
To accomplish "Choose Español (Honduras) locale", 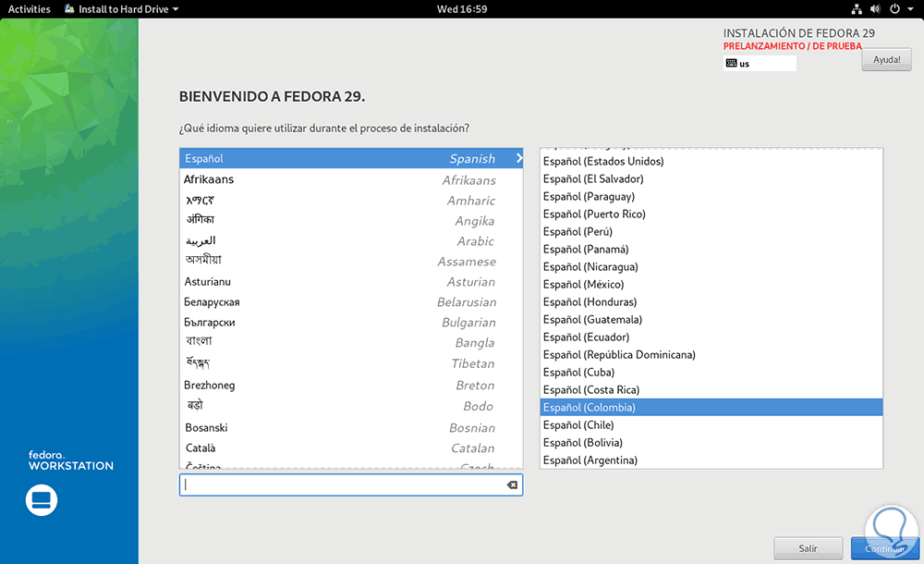I will tap(711, 301).
